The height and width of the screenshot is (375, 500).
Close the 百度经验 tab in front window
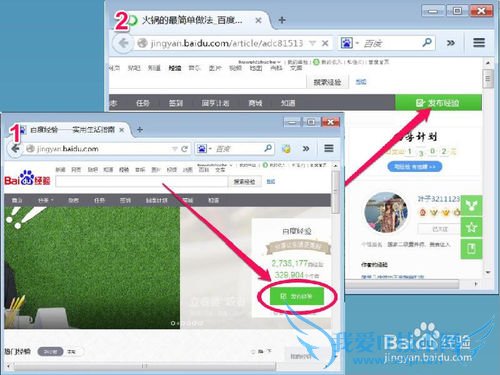[122, 130]
